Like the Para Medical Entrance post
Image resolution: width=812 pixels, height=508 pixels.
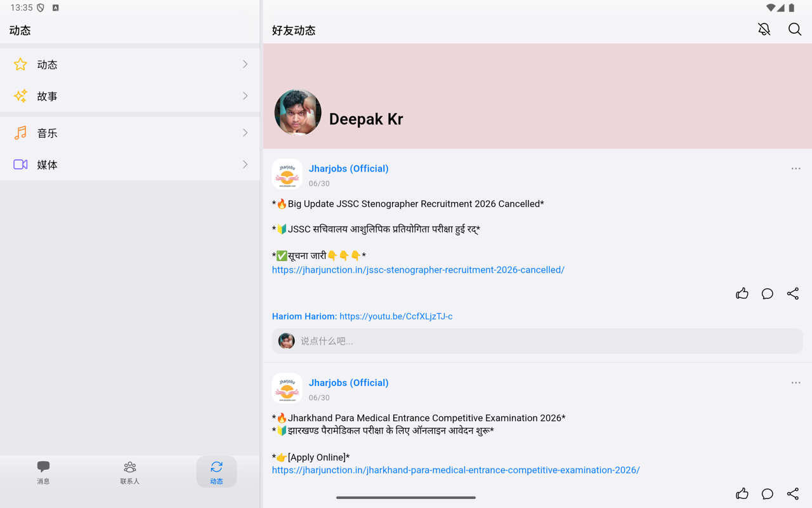pos(742,493)
